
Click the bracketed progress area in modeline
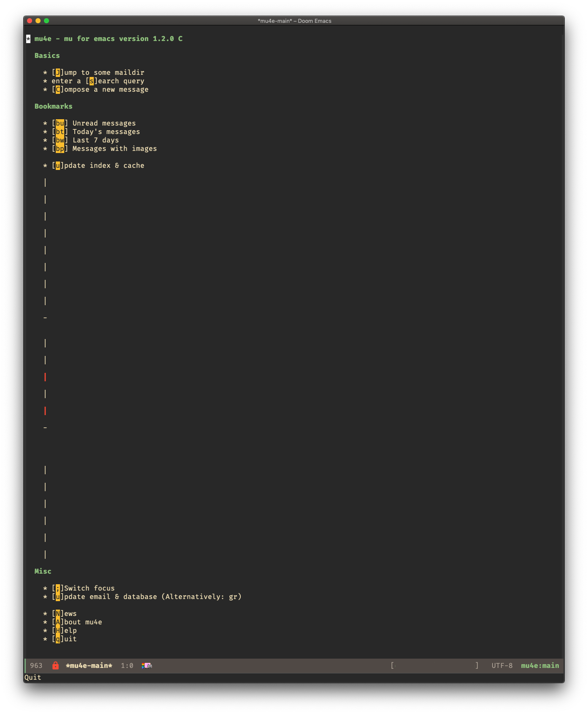(435, 665)
